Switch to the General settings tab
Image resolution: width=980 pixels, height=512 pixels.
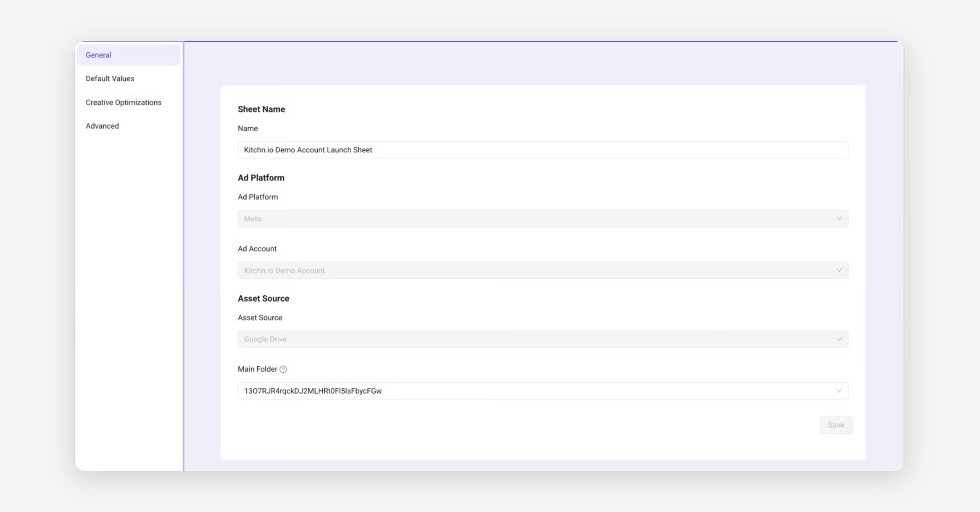[x=98, y=55]
